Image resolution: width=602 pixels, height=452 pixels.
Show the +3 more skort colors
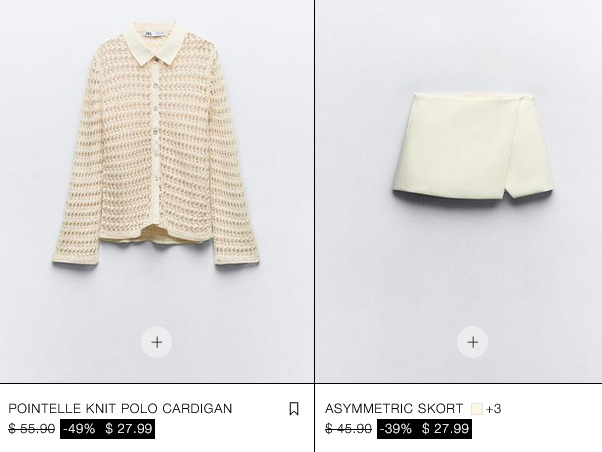pos(494,409)
